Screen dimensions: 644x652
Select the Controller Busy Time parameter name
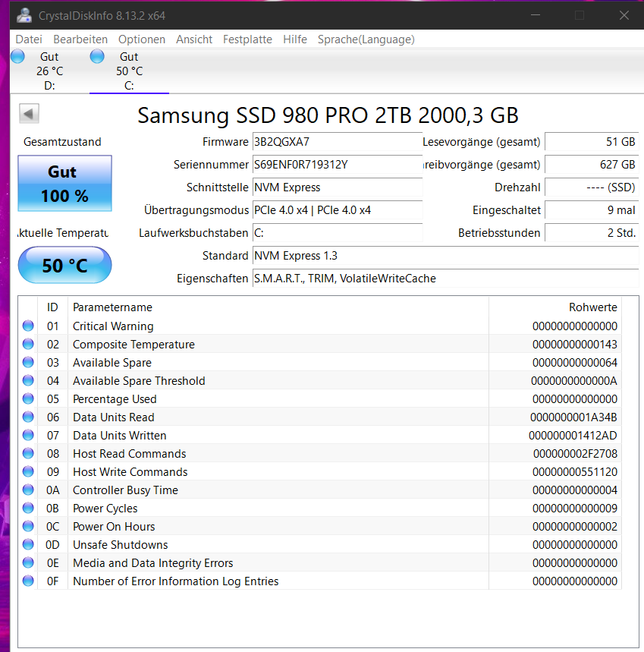[125, 490]
